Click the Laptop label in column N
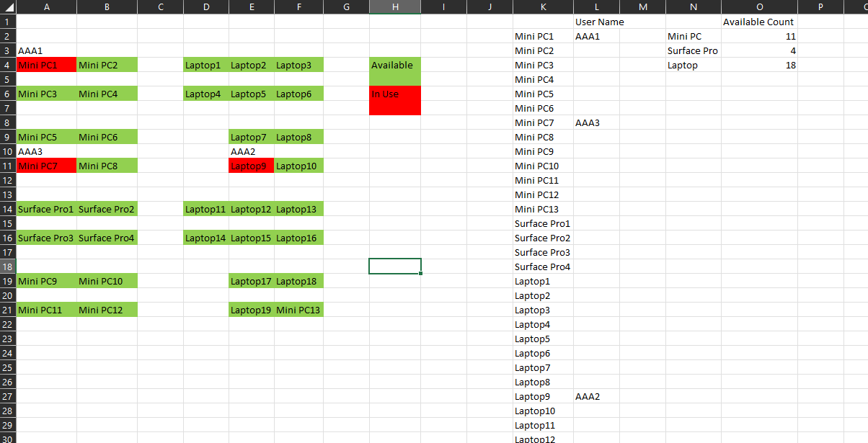Image resolution: width=868 pixels, height=443 pixels. 694,65
